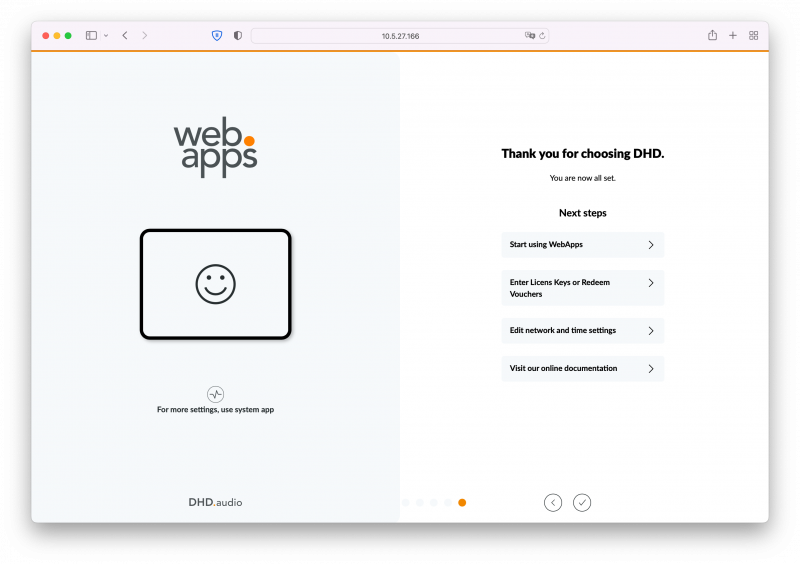Choose Edit network and time settings
800x564 pixels.
tap(583, 330)
